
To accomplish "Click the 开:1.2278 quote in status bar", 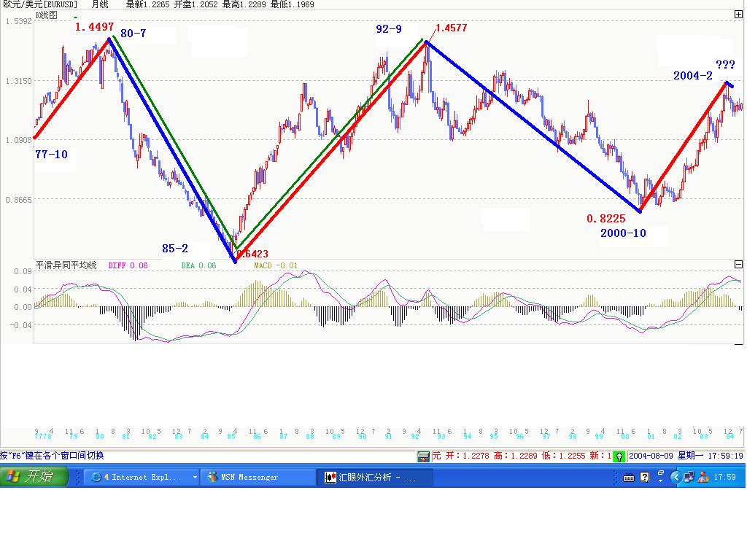I will point(467,456).
